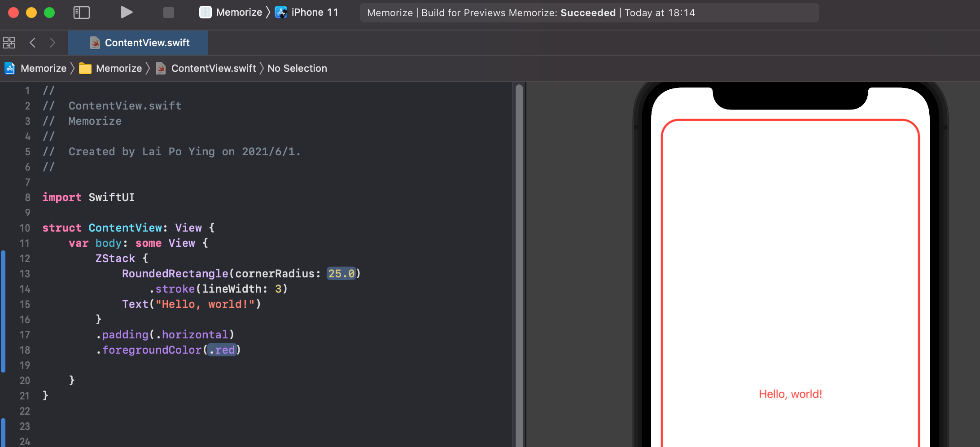Screen dimensions: 980x447
Task: Navigate forward using the right arrow
Action: [52, 42]
